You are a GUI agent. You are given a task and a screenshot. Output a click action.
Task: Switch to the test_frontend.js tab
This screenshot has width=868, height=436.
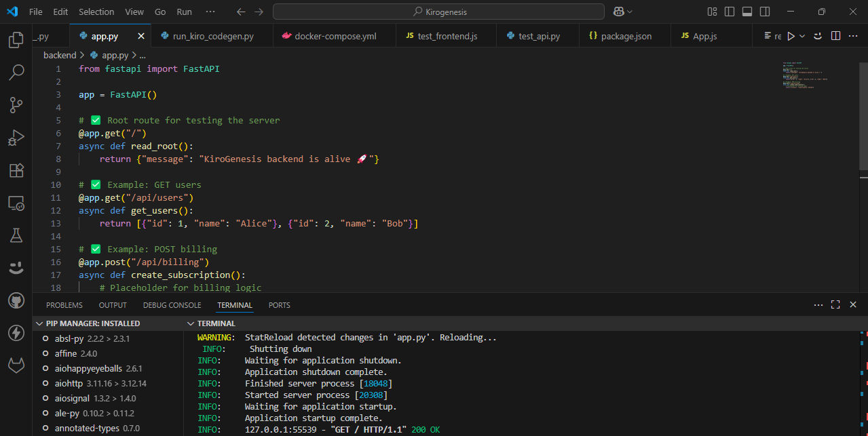447,36
